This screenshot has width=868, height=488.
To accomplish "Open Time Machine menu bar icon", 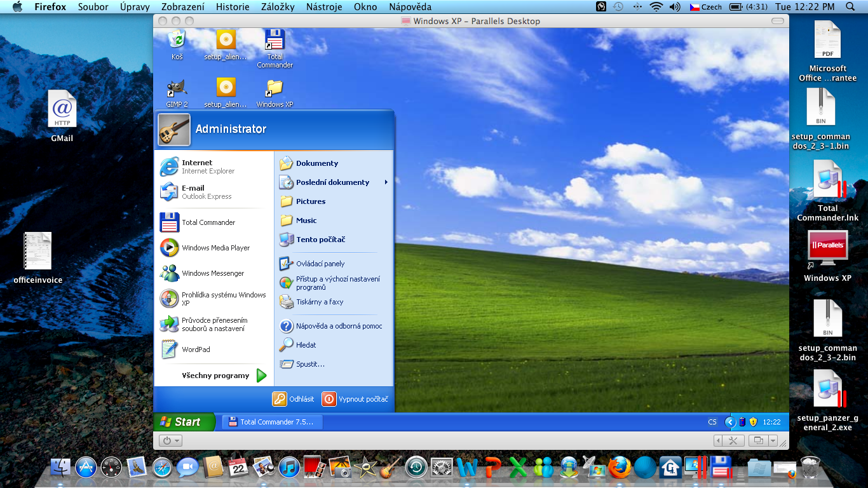I will [x=618, y=7].
